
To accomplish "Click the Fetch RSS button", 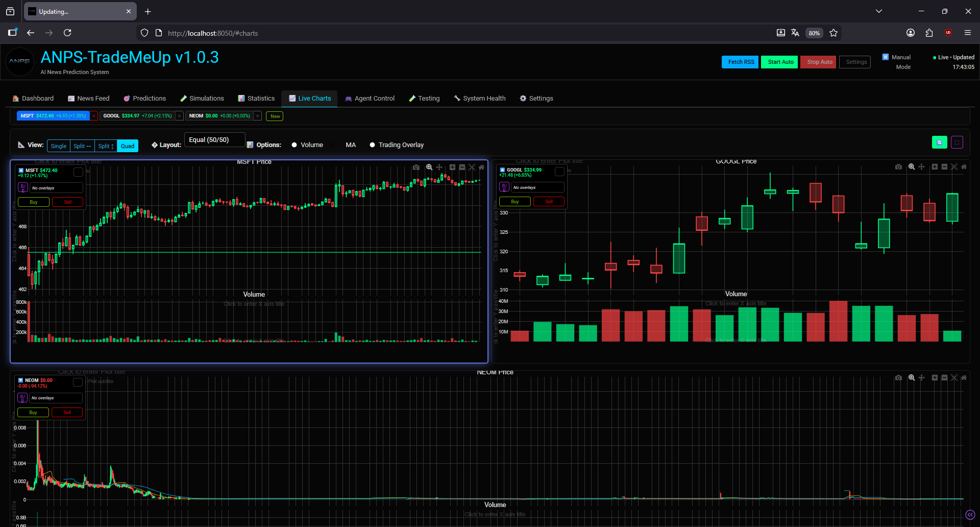I will pyautogui.click(x=740, y=62).
